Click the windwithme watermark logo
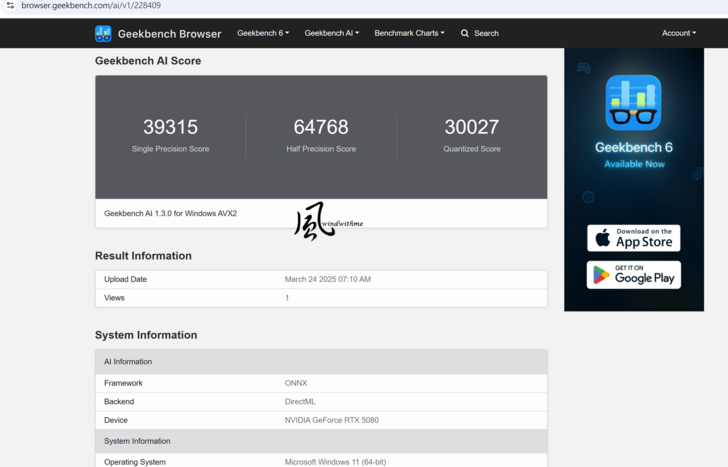Image resolution: width=728 pixels, height=467 pixels. coord(315,222)
